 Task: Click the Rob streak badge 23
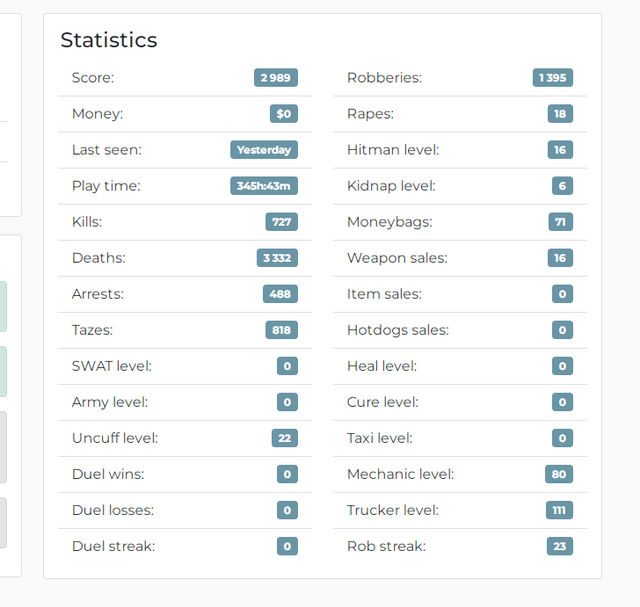[x=560, y=546]
